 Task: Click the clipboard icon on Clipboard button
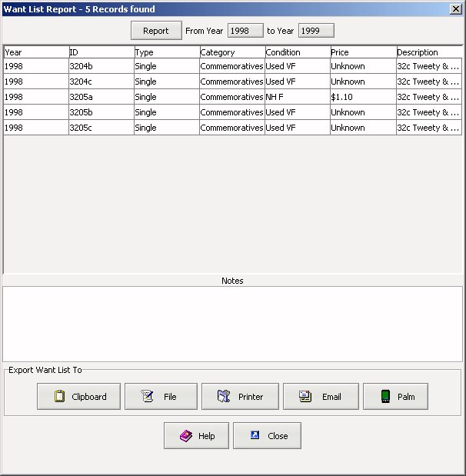tap(59, 397)
